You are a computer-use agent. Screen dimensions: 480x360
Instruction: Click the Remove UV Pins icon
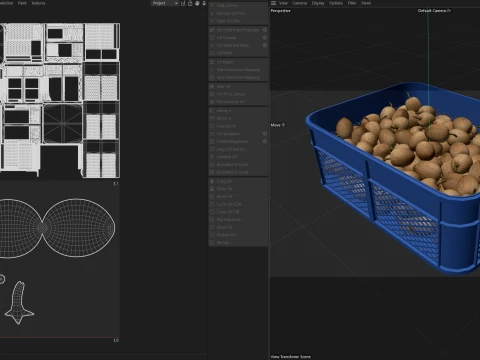(x=212, y=13)
